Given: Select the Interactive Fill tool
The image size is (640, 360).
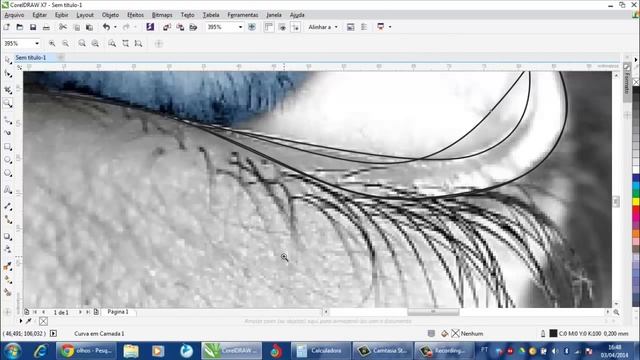Looking at the screenshot, I should (7, 280).
